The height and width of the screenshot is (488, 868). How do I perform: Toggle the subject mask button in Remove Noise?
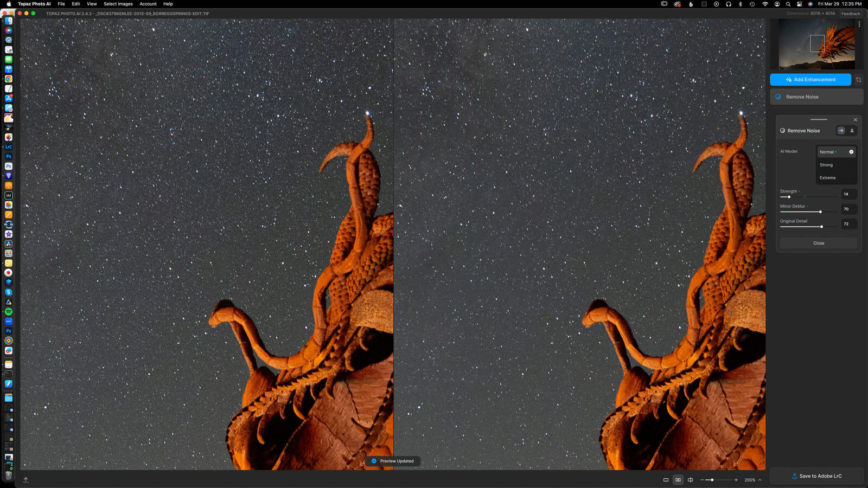click(852, 131)
